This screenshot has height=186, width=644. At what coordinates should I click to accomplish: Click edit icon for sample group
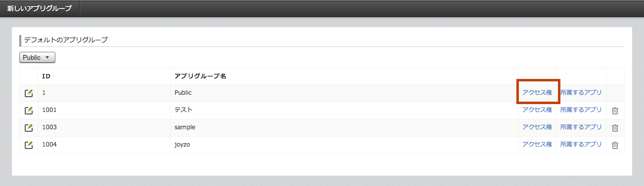click(x=29, y=127)
